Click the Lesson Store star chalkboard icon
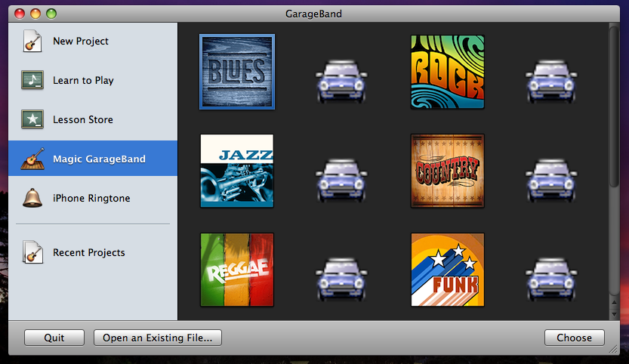Screen dimensions: 629x364 click(32, 119)
